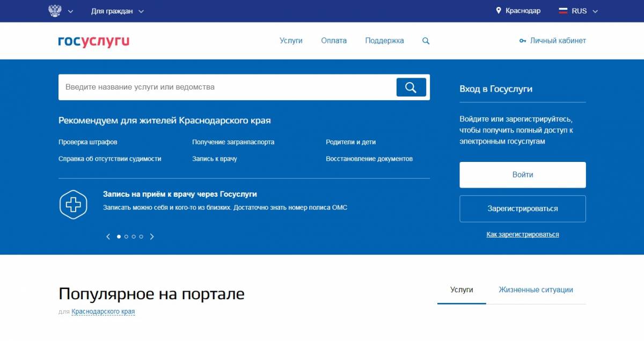Open 'Проверка штрафов' recommended service

pos(88,142)
